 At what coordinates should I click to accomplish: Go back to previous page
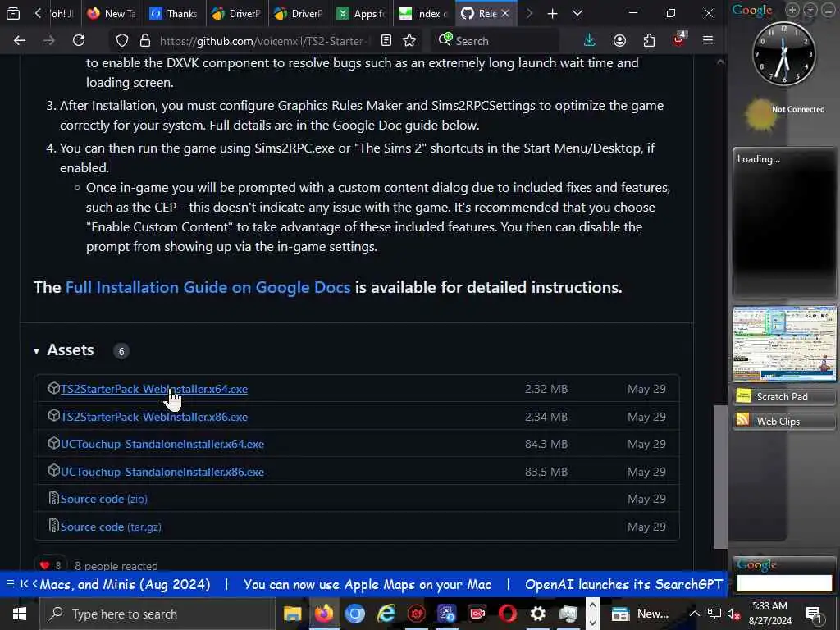click(20, 40)
